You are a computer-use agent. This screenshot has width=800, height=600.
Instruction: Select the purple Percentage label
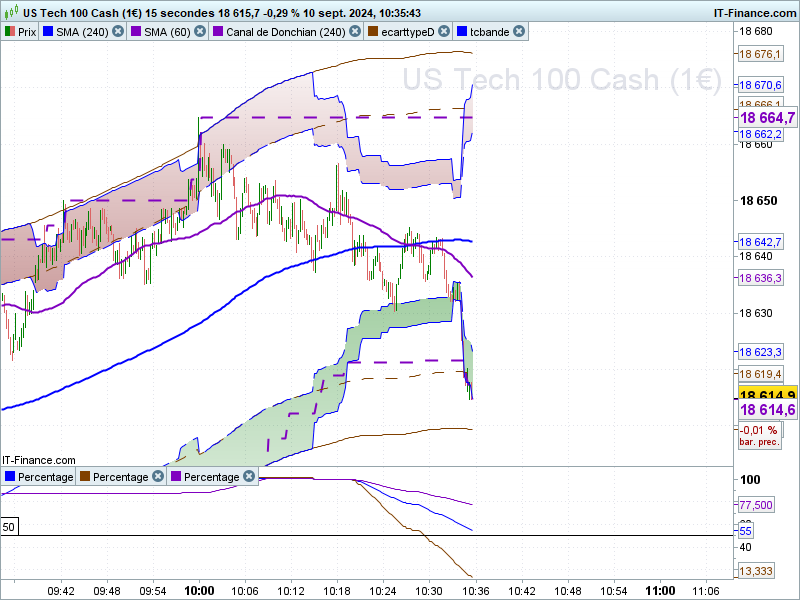[x=211, y=477]
